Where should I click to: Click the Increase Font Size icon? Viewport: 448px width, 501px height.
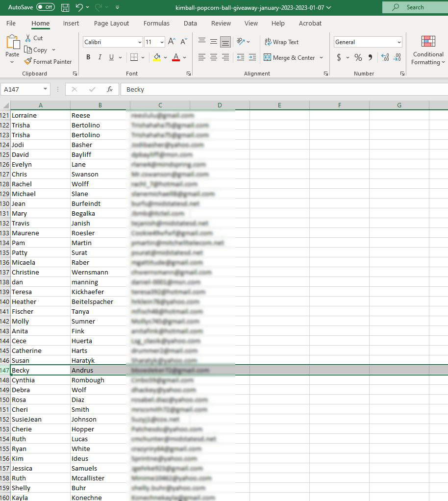[172, 42]
